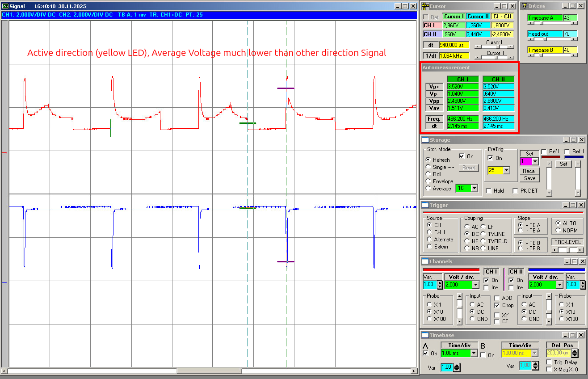The height and width of the screenshot is (379, 588).
Task: Click the Trigger panel title icon
Action: point(425,205)
